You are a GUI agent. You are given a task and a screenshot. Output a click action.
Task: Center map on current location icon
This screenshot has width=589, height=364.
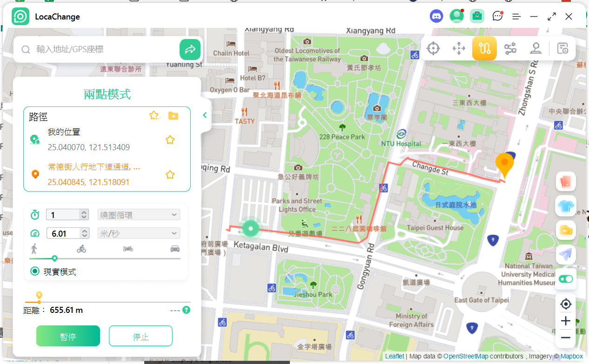(x=566, y=304)
